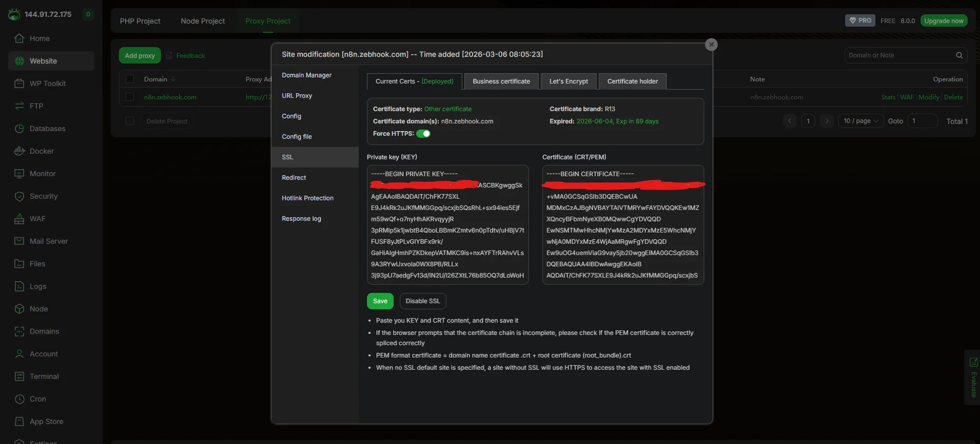
Task: Click the Databases sidebar icon
Action: tap(19, 129)
